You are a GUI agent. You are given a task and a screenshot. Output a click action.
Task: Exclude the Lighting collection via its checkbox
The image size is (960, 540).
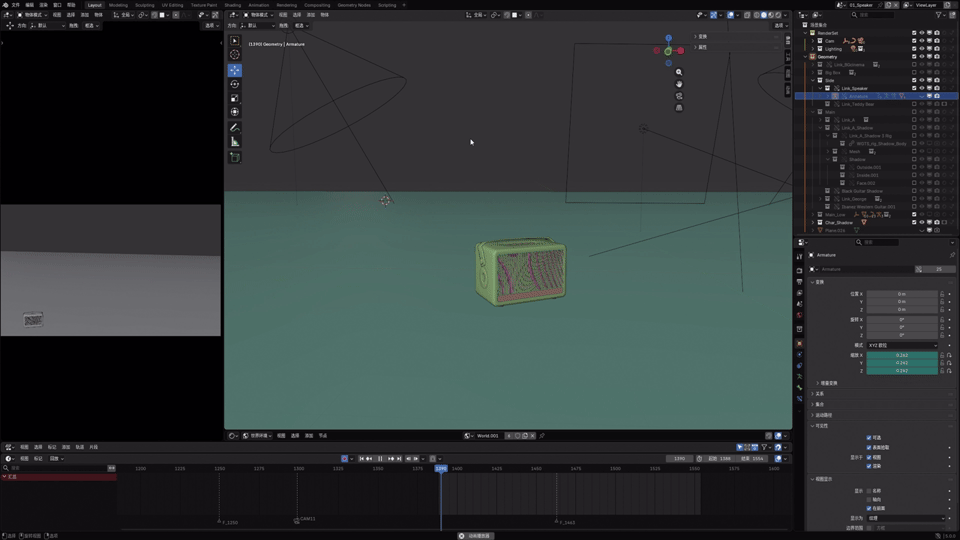click(914, 49)
